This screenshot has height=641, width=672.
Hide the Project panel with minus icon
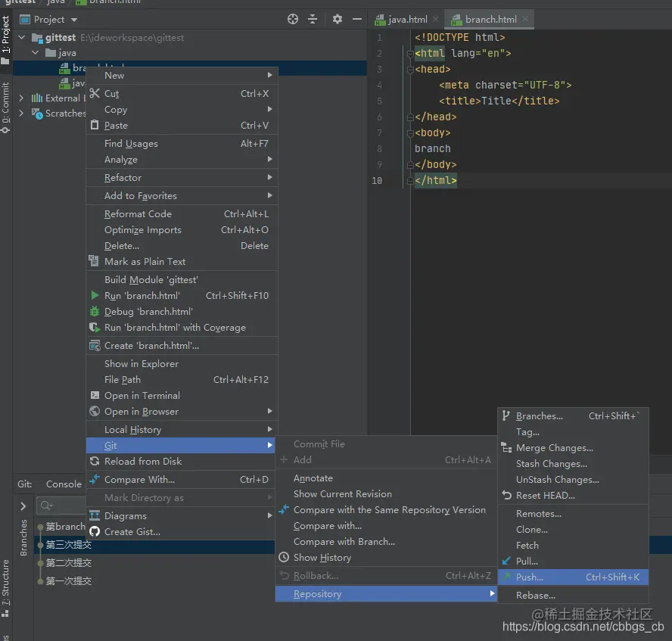coord(357,19)
